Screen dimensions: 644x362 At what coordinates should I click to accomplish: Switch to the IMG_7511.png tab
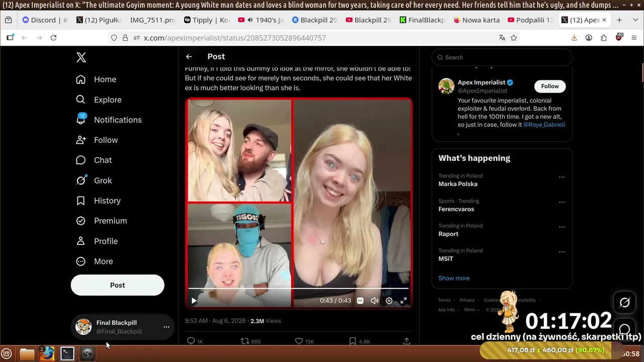pos(152,20)
